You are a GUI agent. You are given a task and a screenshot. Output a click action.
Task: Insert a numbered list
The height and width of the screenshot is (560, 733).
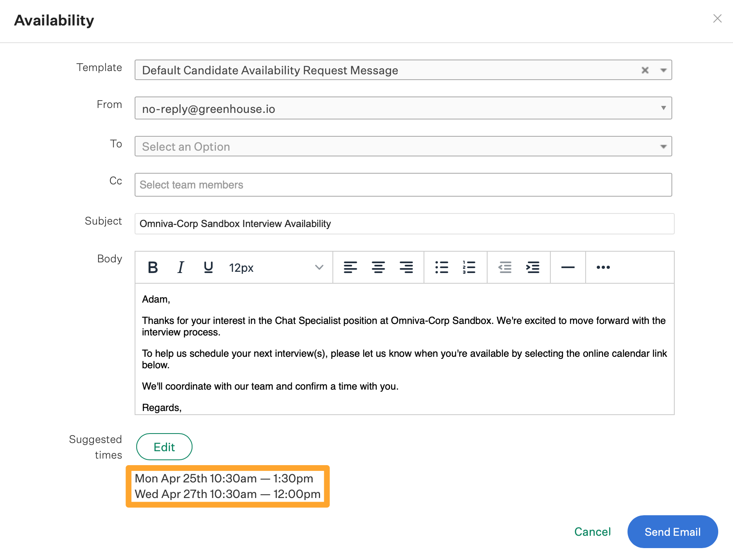pyautogui.click(x=469, y=267)
